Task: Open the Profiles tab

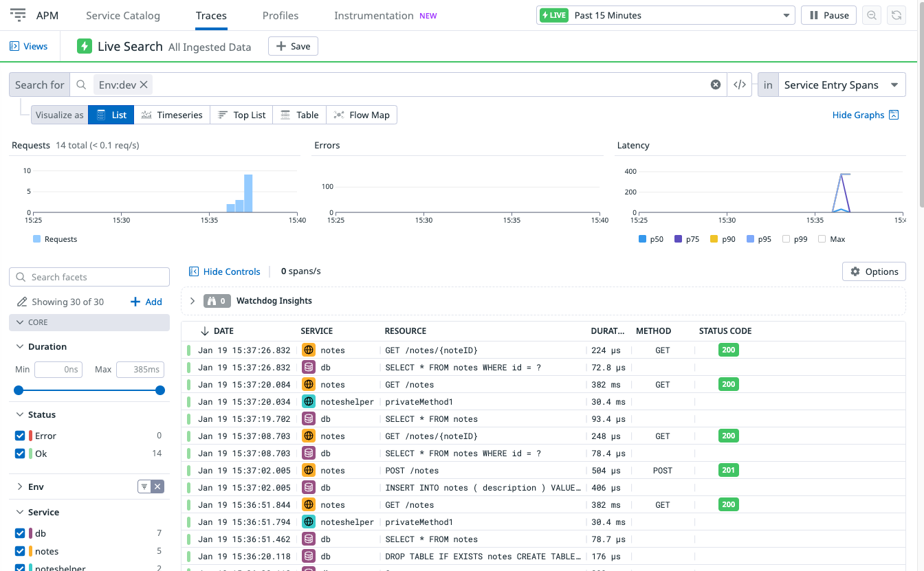Action: tap(280, 15)
